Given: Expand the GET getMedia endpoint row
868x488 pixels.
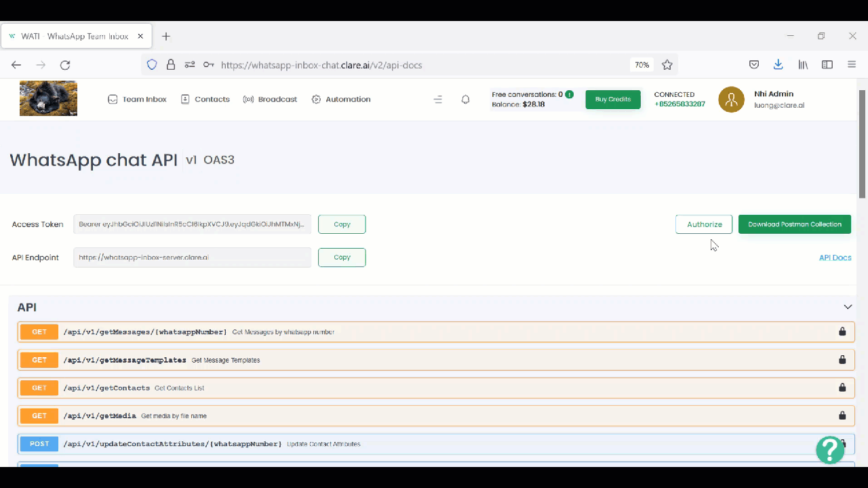Looking at the screenshot, I should 436,415.
